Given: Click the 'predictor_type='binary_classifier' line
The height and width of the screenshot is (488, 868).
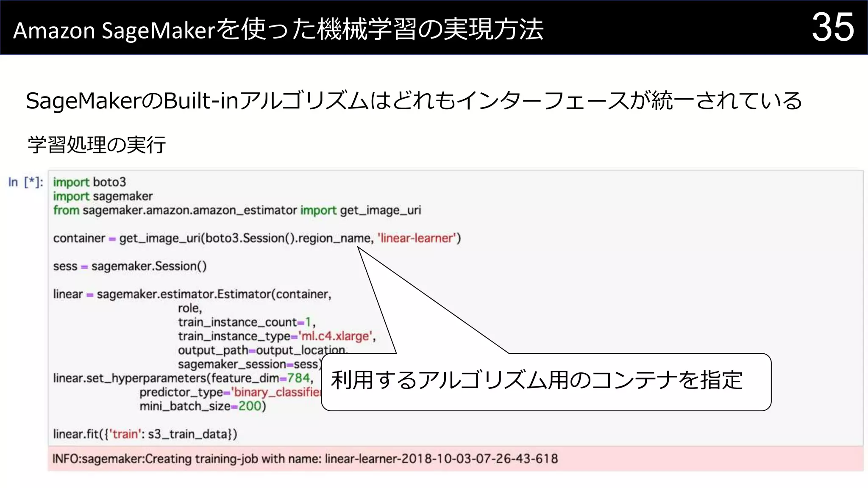Looking at the screenshot, I should [231, 392].
